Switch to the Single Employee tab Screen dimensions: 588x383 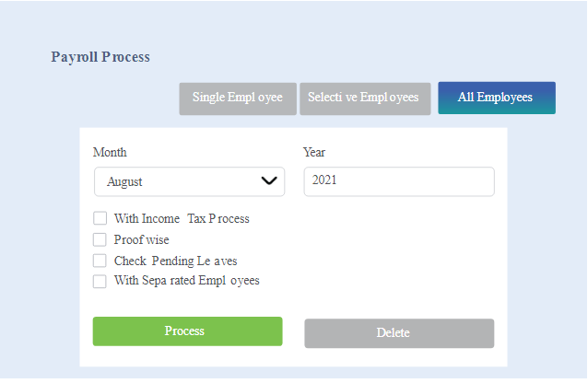tap(238, 99)
